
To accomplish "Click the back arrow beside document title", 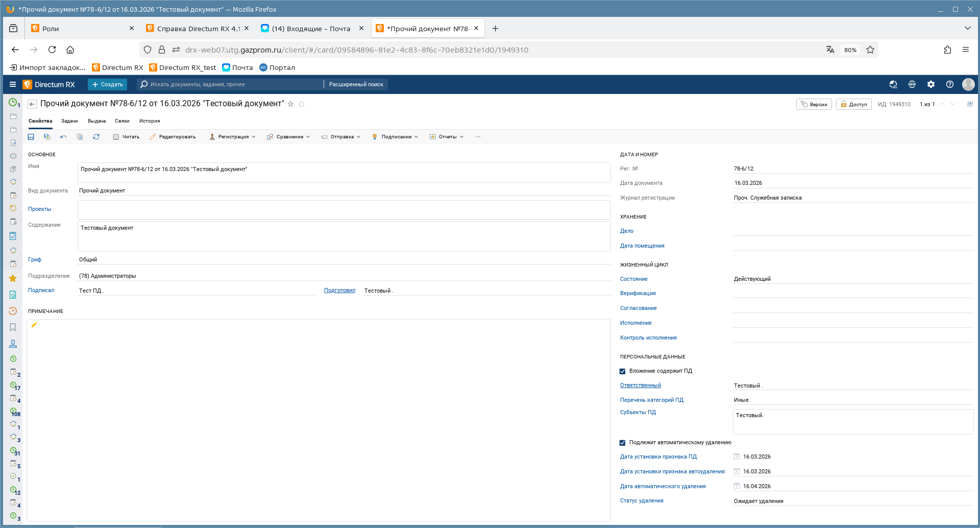I will pos(32,104).
